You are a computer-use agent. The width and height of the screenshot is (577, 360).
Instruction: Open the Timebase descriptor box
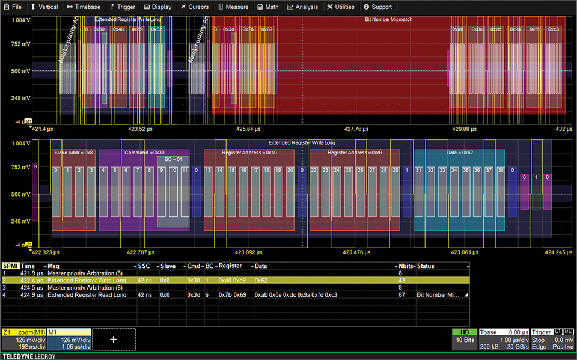click(x=504, y=339)
